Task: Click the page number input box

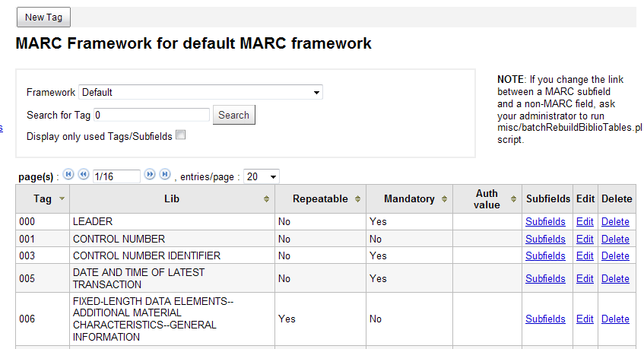Action: [116, 176]
